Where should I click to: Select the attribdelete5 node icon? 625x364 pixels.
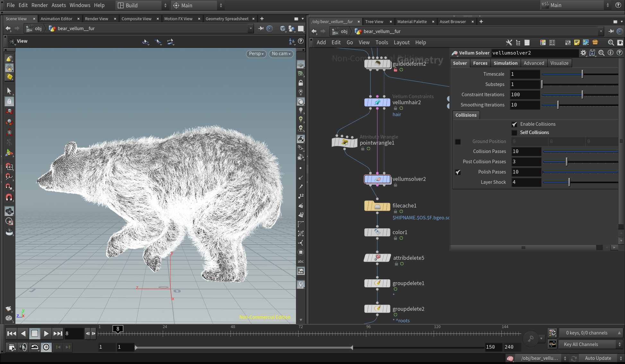point(378,258)
